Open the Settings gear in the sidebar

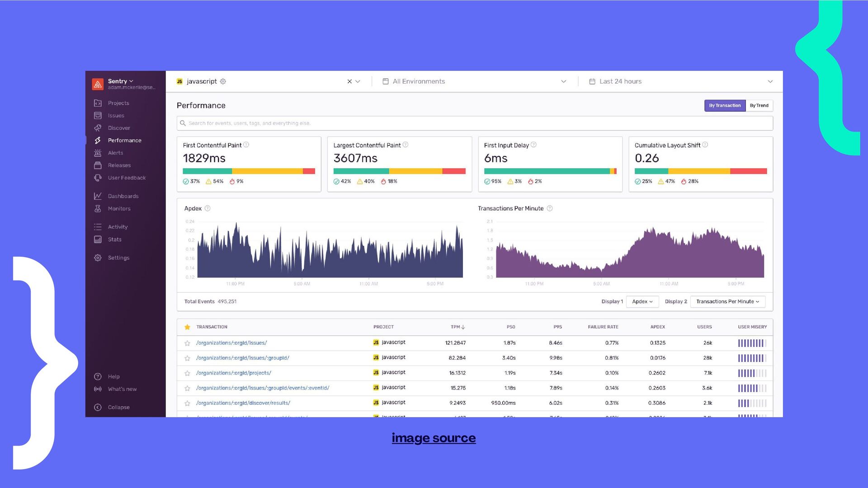point(98,258)
